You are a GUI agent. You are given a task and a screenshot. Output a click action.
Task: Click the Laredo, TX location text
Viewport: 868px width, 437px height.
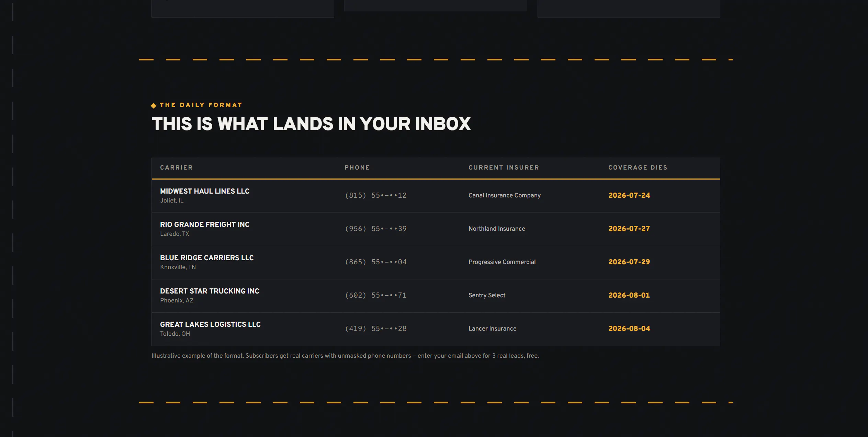174,234
